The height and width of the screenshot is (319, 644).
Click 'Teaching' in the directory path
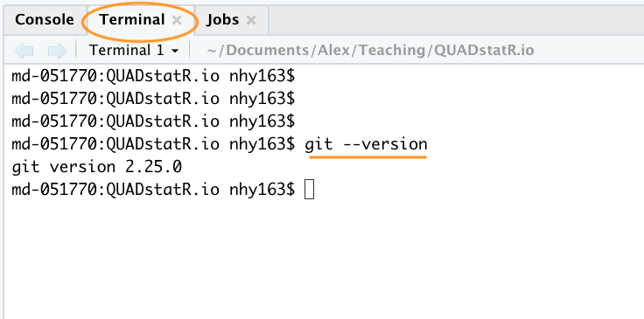click(x=394, y=51)
